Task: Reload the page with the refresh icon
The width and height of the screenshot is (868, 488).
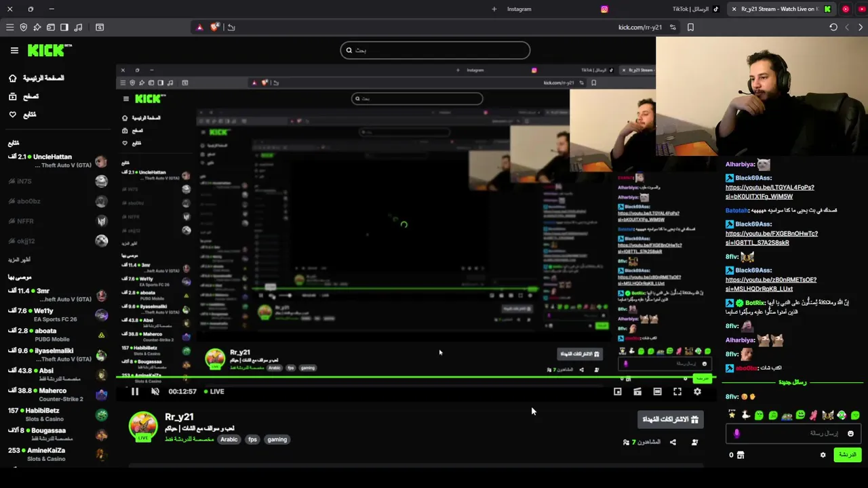Action: click(833, 27)
